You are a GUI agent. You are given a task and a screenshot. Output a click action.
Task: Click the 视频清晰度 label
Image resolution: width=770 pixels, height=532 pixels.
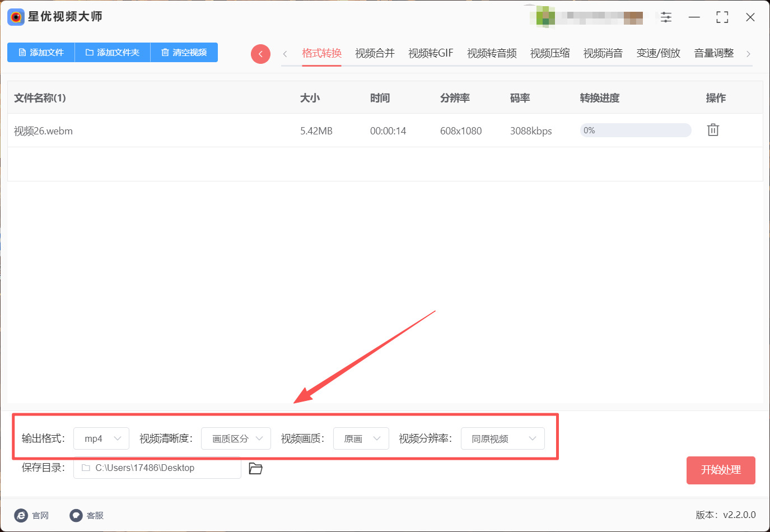pos(166,438)
